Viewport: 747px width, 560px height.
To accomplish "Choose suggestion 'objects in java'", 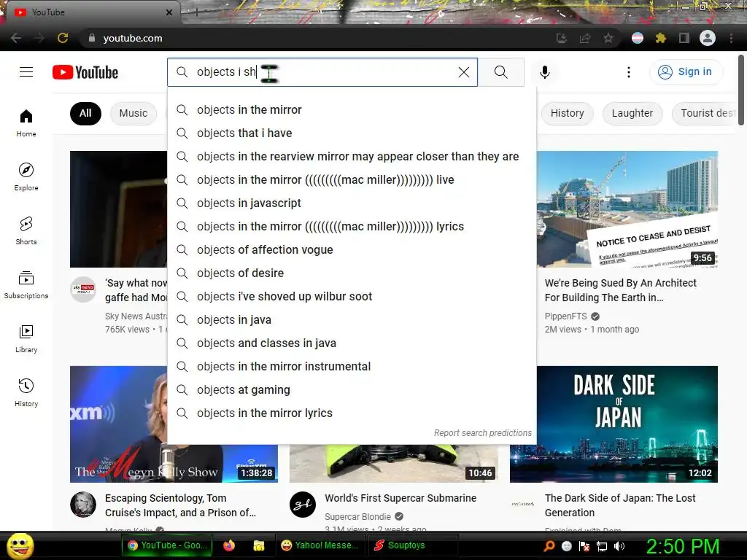I will [x=352, y=319].
